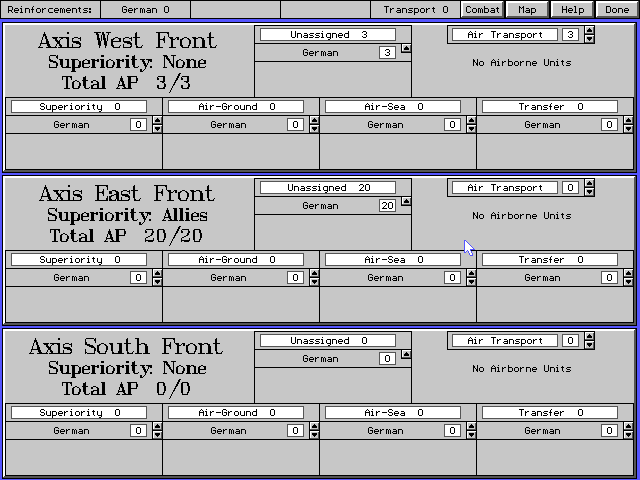Viewport: 640px width, 480px height.
Task: Click 'Transport 0' cell in top bar
Action: click(416, 9)
